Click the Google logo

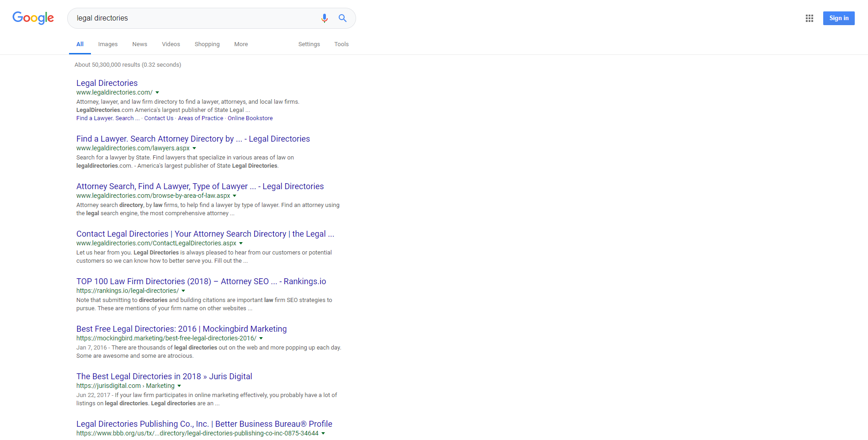pos(33,18)
